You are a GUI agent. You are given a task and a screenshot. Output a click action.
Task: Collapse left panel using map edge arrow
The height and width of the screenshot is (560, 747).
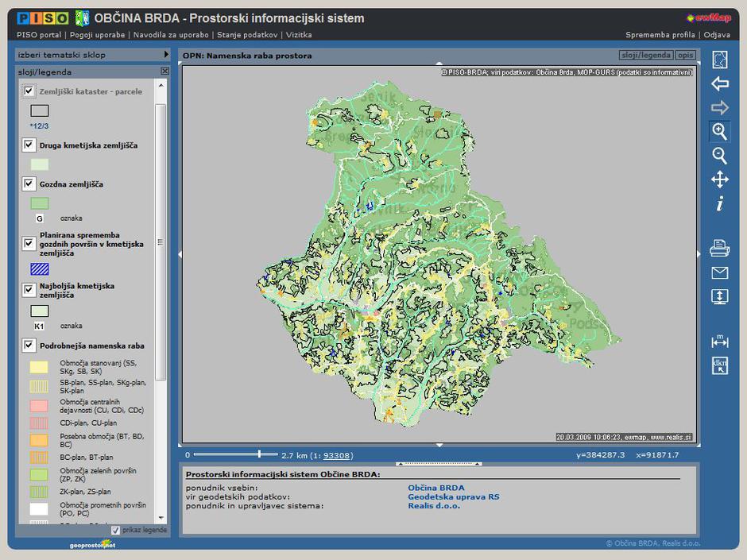pos(180,254)
